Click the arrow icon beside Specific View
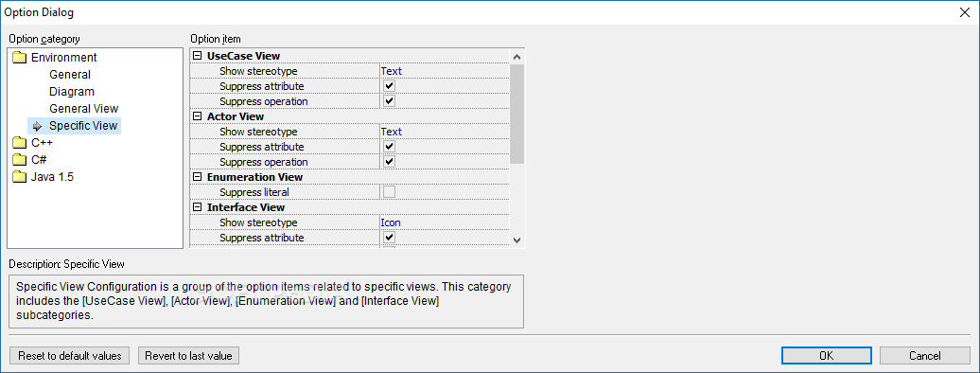This screenshot has height=373, width=980. click(38, 126)
